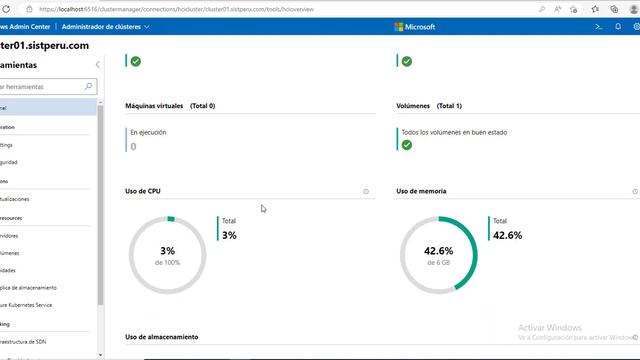Open Volúmenes in the sidebar

(10, 253)
